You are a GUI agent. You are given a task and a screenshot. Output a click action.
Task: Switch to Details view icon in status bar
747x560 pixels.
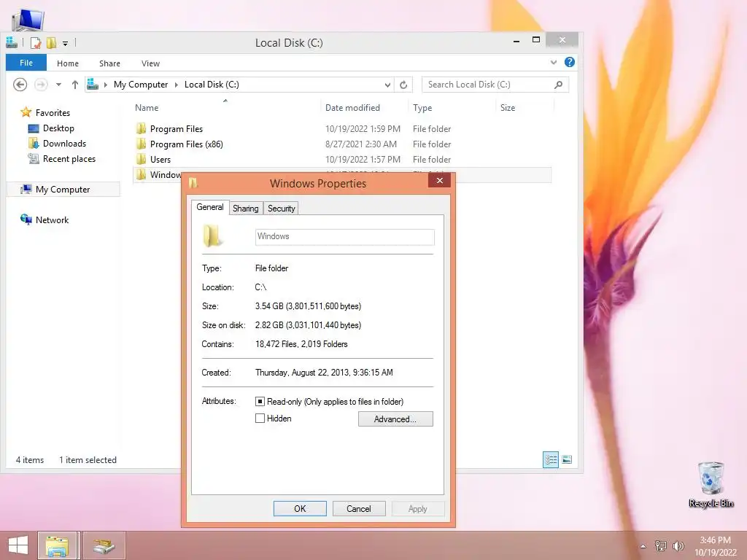coord(551,460)
